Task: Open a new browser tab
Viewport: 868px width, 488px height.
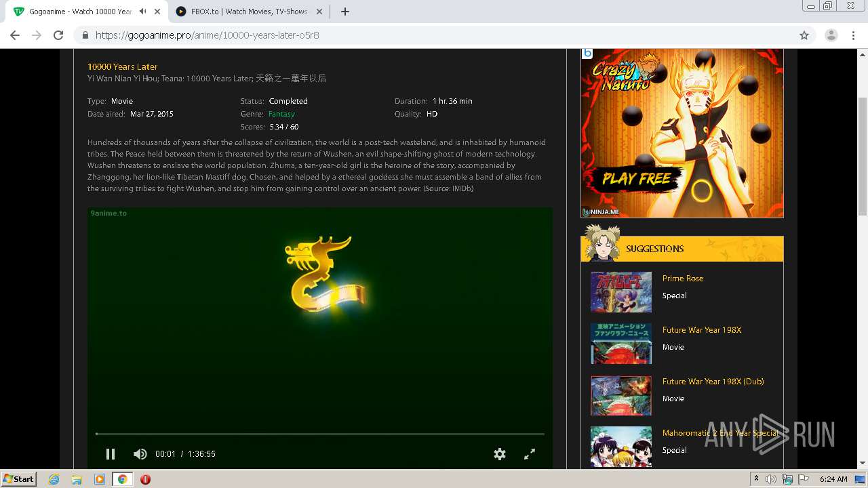Action: click(344, 12)
